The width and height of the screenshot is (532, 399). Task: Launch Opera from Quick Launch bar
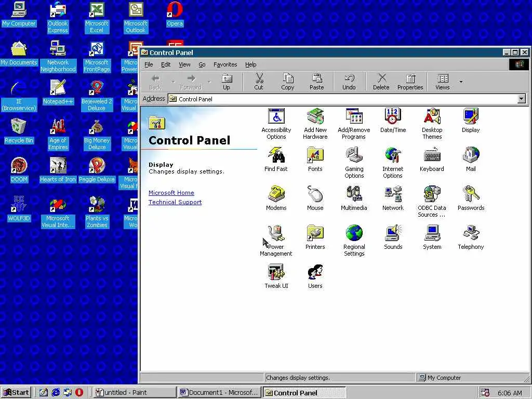pyautogui.click(x=79, y=393)
